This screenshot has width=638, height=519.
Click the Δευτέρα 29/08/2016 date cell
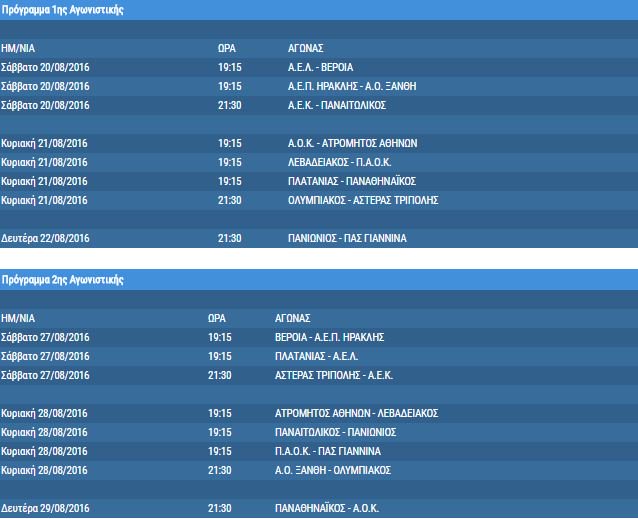pyautogui.click(x=46, y=508)
